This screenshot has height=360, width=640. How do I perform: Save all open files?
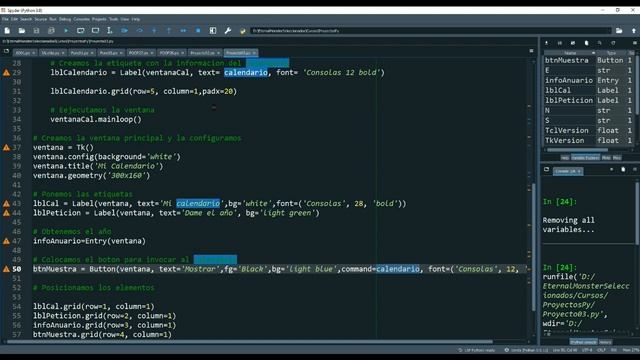(51, 31)
